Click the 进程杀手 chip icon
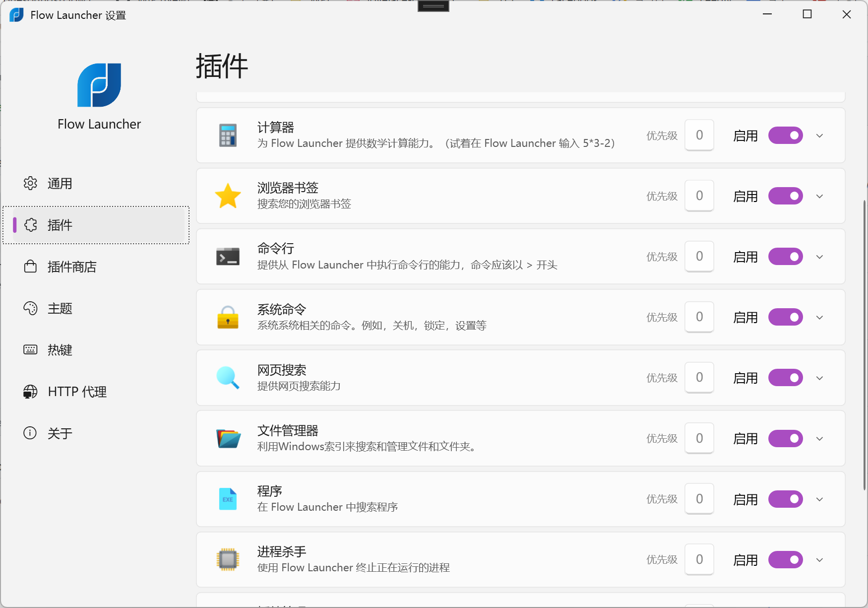The height and width of the screenshot is (608, 868). click(x=228, y=559)
